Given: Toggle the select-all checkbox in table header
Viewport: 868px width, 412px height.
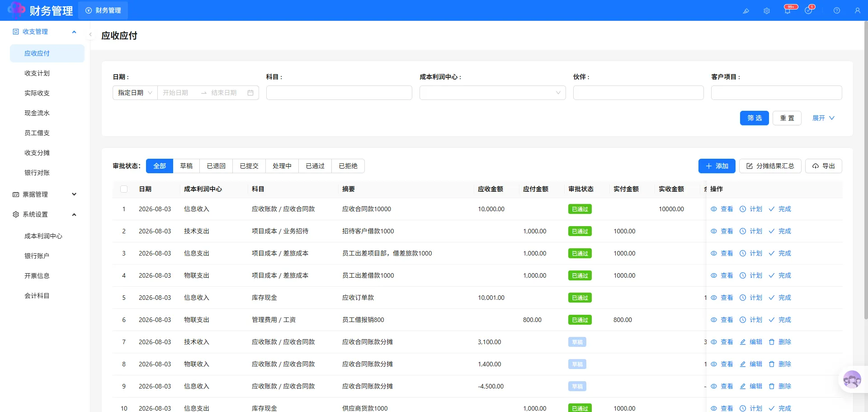Looking at the screenshot, I should pyautogui.click(x=124, y=189).
